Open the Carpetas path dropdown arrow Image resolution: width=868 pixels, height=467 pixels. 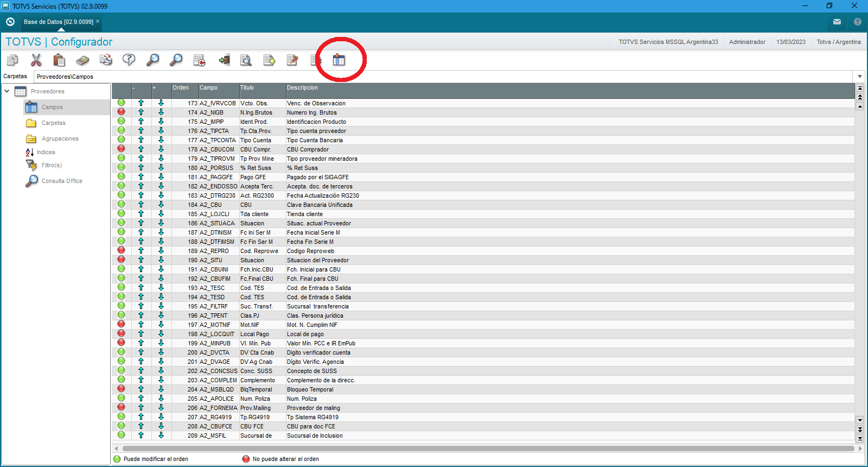click(x=860, y=77)
